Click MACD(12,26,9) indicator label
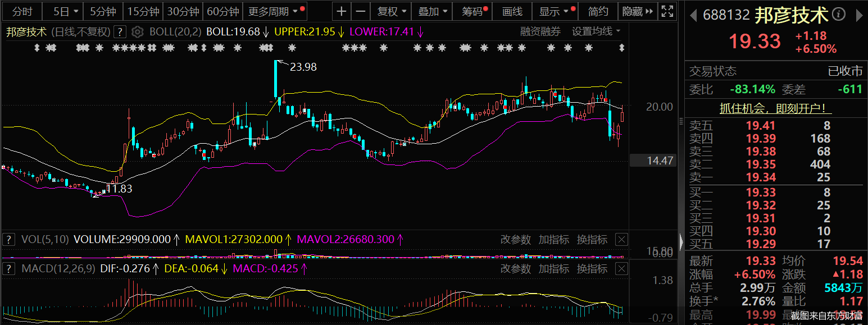This screenshot has width=868, height=325. [58, 269]
